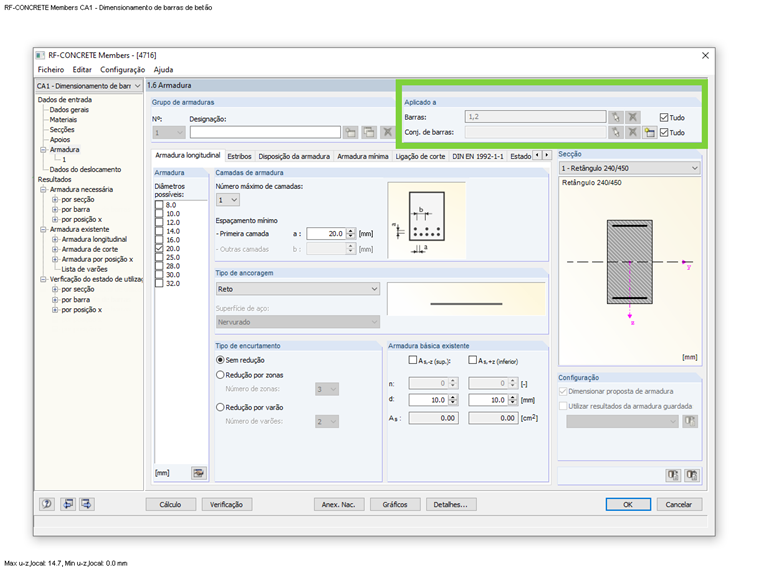Click the delete icon in Conj. de barras row
This screenshot has width=760, height=570.
coord(633,132)
